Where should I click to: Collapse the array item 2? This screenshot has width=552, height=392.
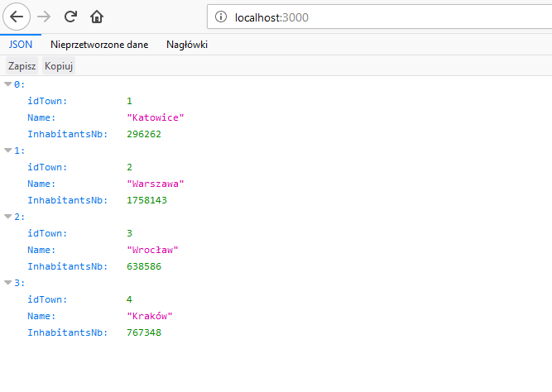(x=8, y=217)
